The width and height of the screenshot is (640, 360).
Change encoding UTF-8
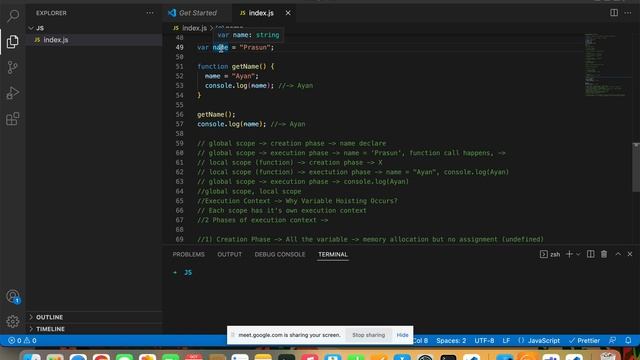click(x=484, y=340)
